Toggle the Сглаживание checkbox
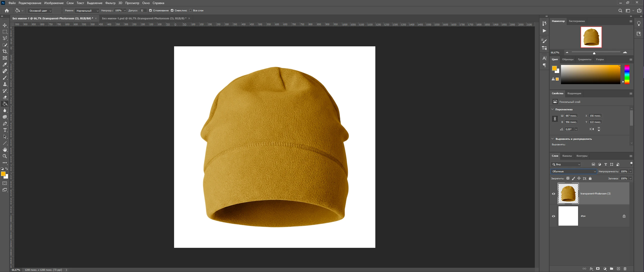 pyautogui.click(x=150, y=11)
